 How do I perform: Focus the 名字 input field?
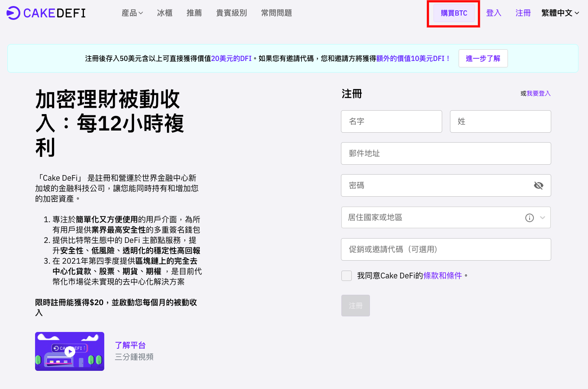[x=392, y=121]
